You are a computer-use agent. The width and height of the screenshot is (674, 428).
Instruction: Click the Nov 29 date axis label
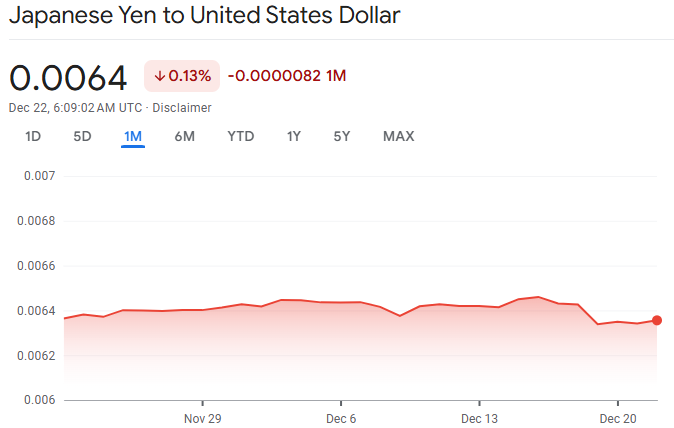tap(202, 417)
